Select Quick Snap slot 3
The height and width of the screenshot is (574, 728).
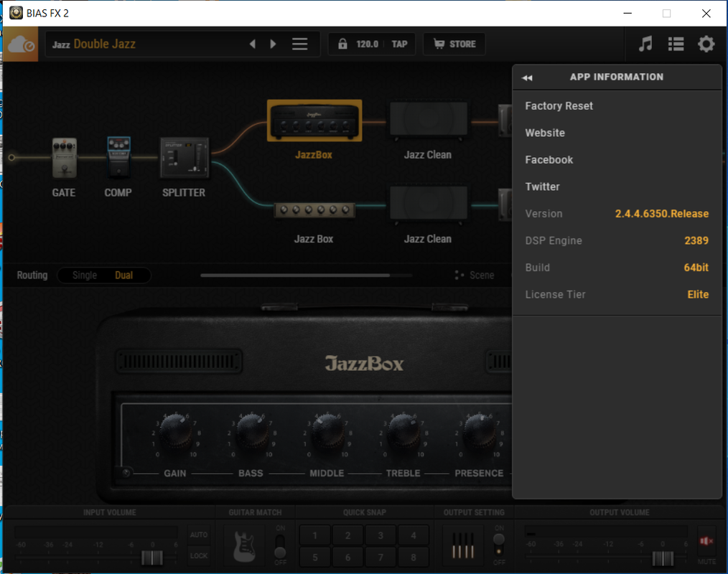pos(381,535)
